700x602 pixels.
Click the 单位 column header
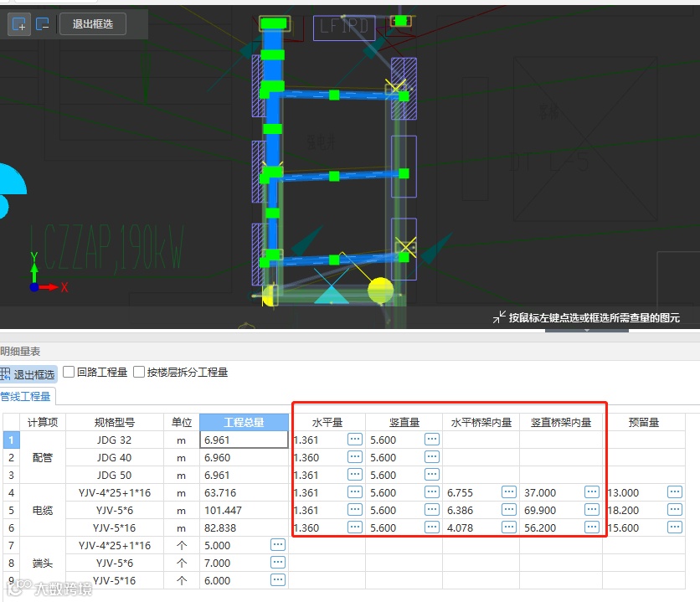point(181,422)
